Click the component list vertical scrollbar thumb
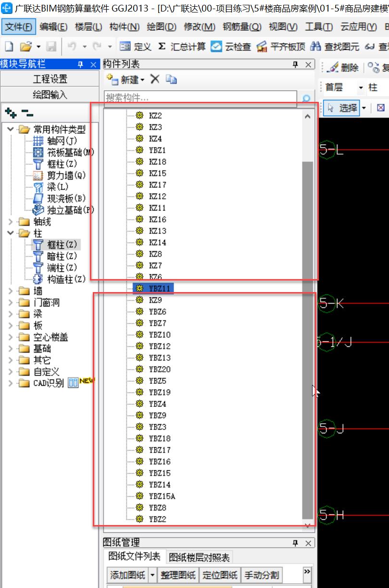 pyautogui.click(x=307, y=339)
